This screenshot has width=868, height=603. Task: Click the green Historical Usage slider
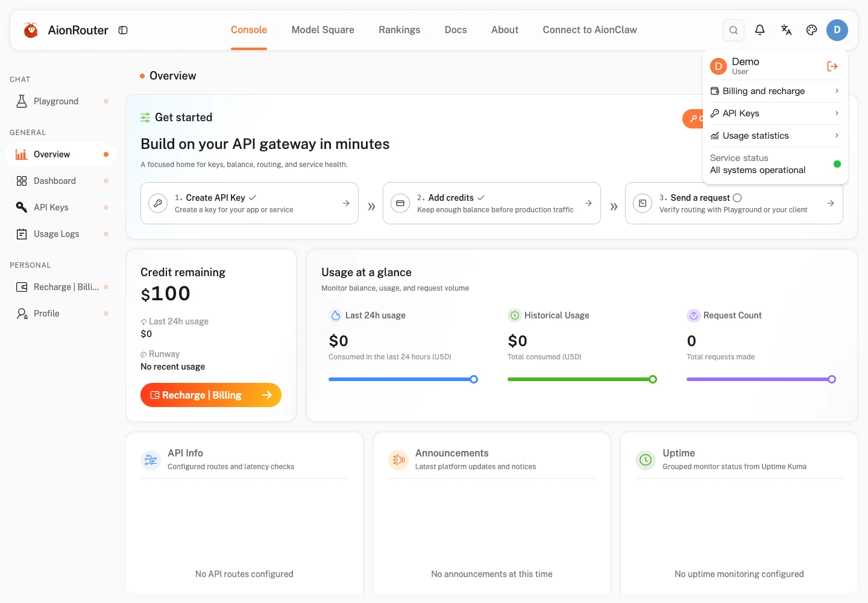point(582,379)
